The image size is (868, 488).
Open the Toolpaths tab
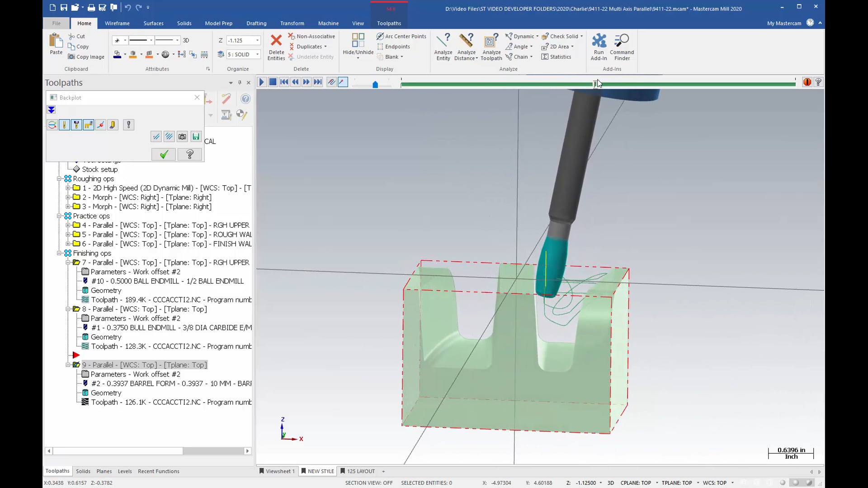click(x=389, y=23)
